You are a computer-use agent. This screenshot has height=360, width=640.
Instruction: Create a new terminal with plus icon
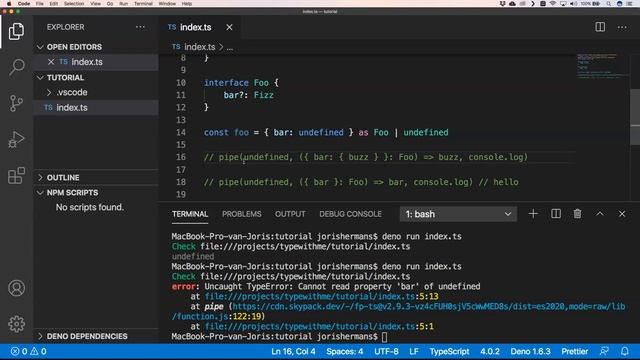(x=533, y=214)
